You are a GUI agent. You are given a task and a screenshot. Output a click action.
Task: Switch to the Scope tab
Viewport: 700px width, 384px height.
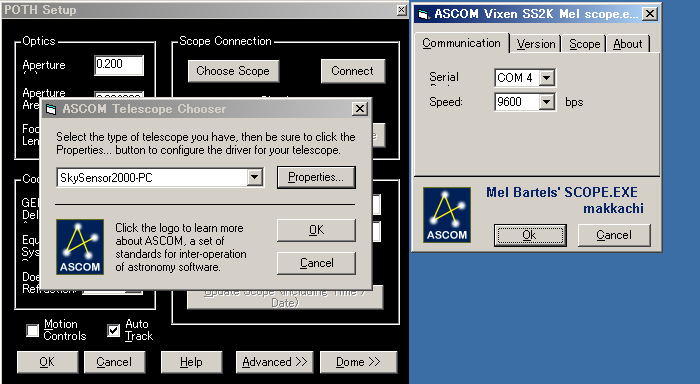pyautogui.click(x=584, y=44)
